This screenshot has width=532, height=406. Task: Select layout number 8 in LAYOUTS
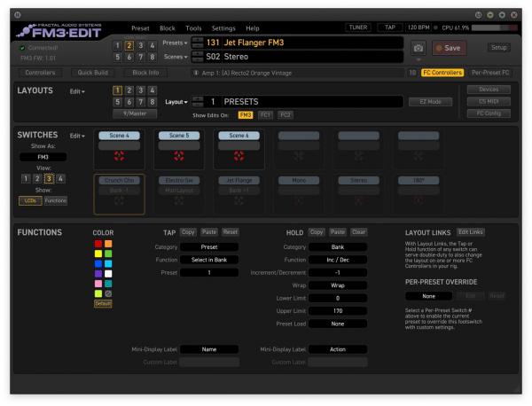[x=153, y=102]
